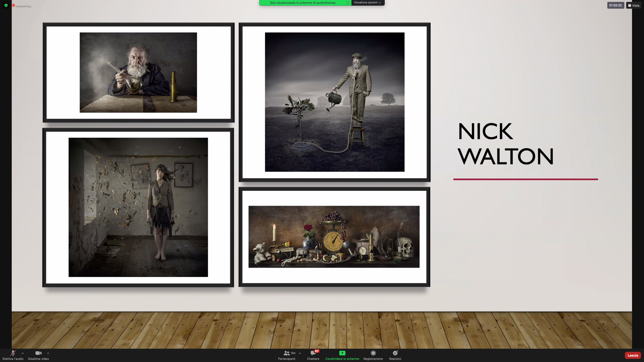Click the green Condividere lo schermo icon

coord(342,353)
